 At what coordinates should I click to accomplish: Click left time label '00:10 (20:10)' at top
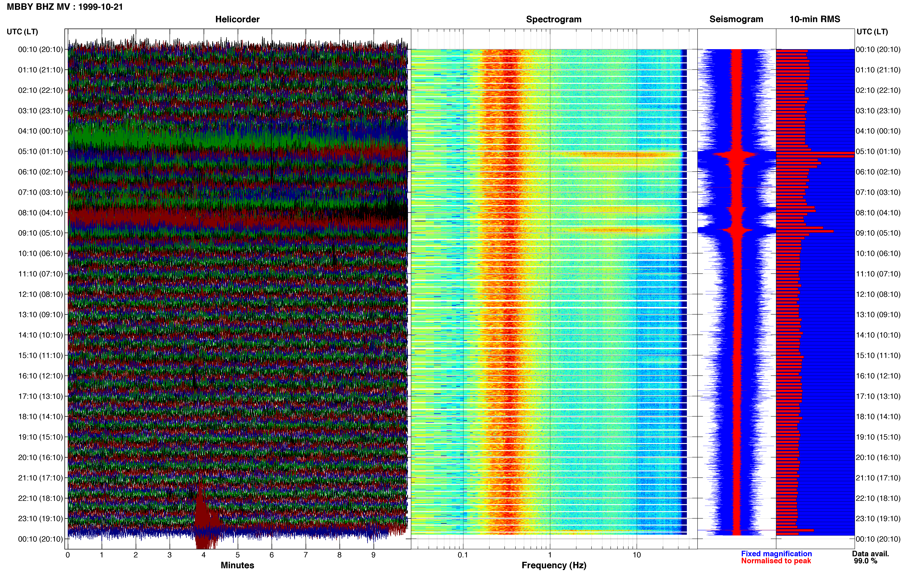click(41, 49)
